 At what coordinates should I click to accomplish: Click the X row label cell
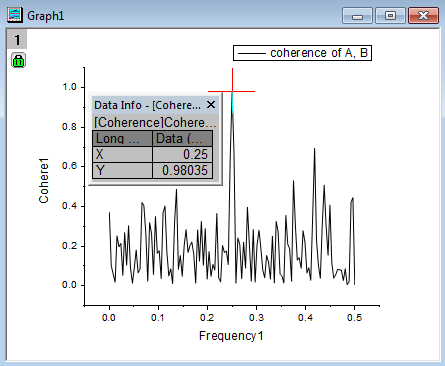[122, 154]
